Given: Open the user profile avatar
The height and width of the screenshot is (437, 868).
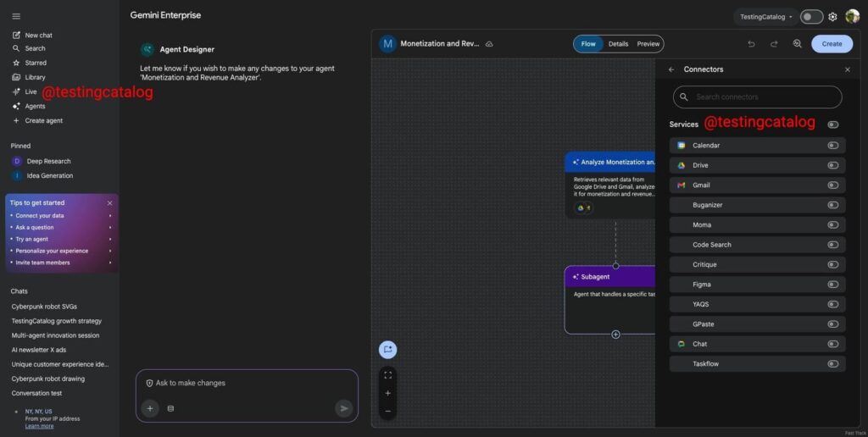Looking at the screenshot, I should point(853,17).
